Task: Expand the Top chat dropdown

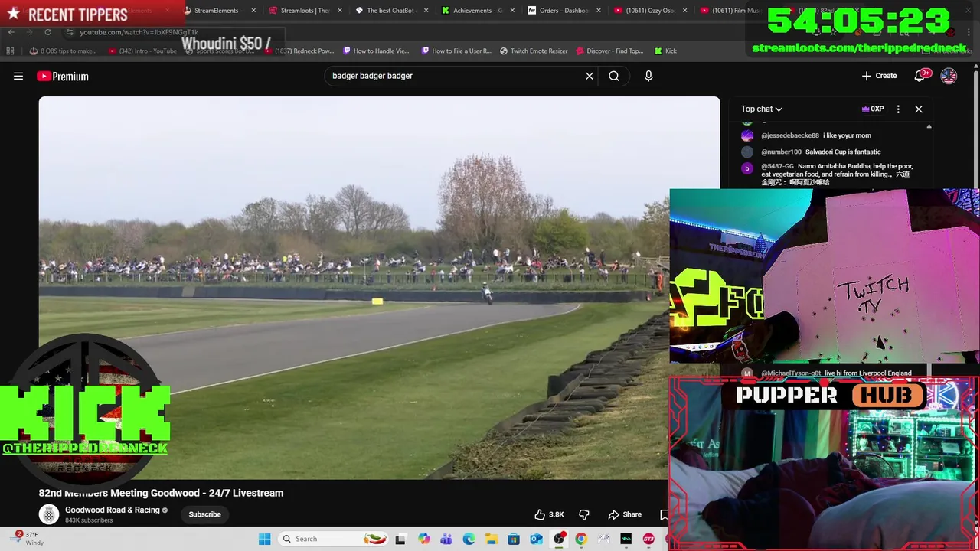Action: [761, 109]
